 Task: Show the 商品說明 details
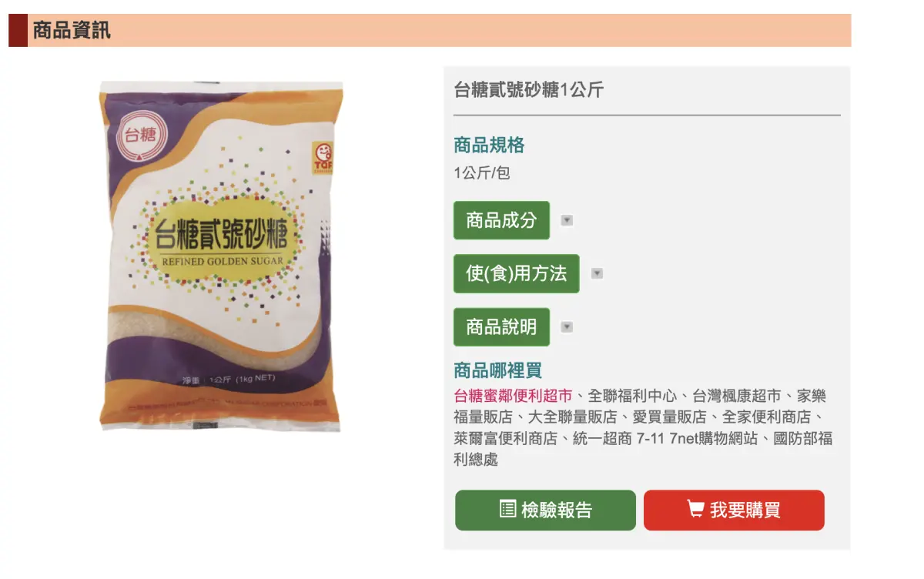(501, 326)
